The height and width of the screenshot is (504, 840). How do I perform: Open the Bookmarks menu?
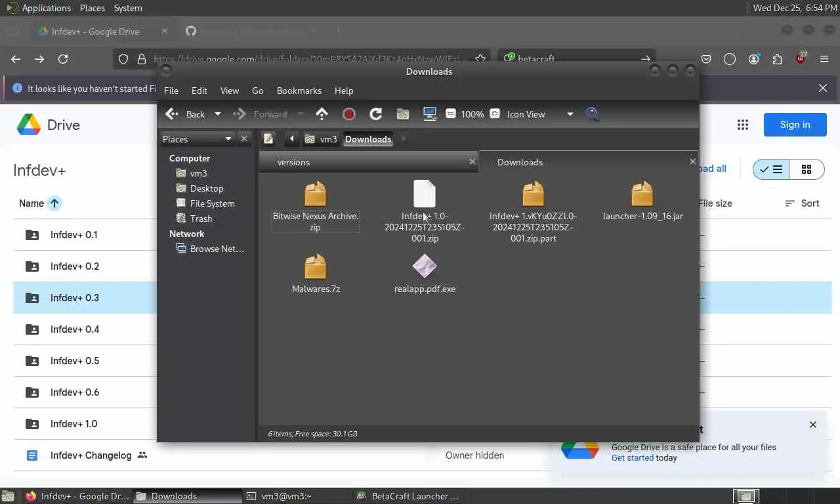click(x=299, y=91)
